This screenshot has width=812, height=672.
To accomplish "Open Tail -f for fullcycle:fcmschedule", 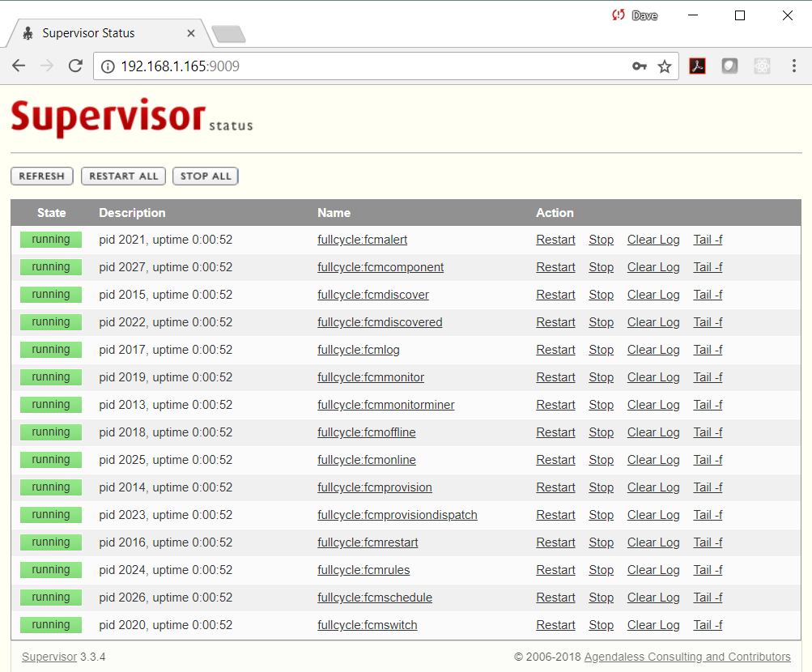I will tap(708, 598).
